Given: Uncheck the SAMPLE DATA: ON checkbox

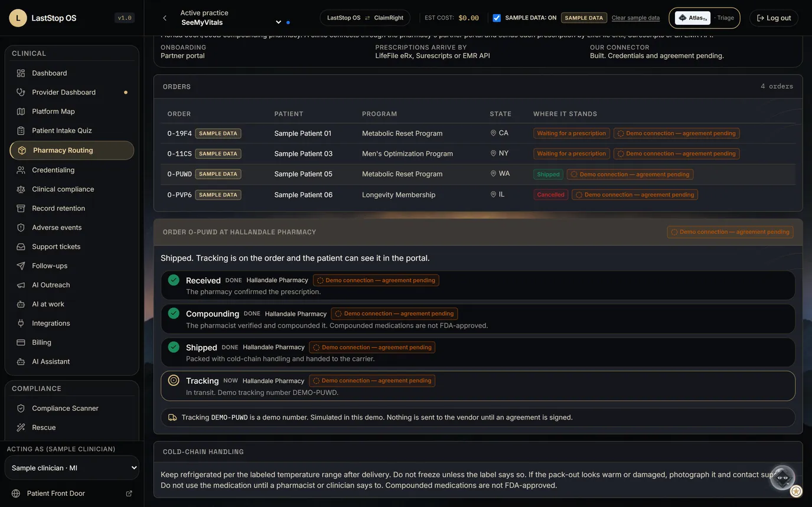Looking at the screenshot, I should (497, 18).
